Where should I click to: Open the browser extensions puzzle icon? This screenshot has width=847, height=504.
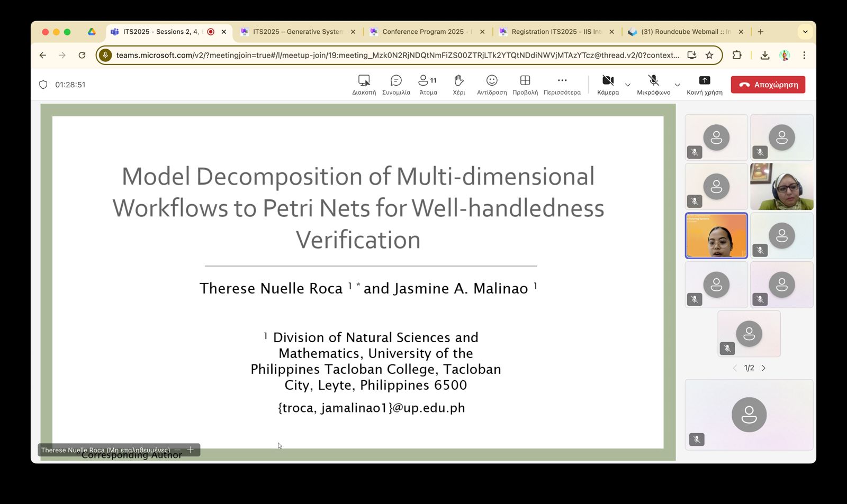(x=737, y=55)
